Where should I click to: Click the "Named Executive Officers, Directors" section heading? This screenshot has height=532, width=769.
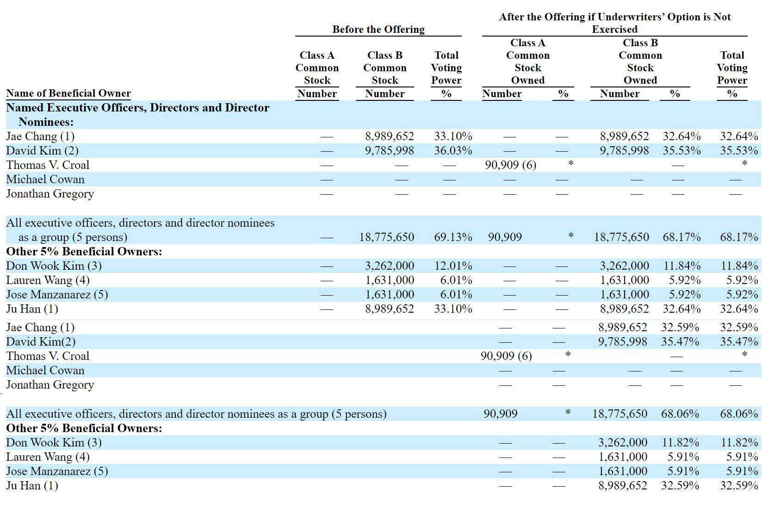137,108
